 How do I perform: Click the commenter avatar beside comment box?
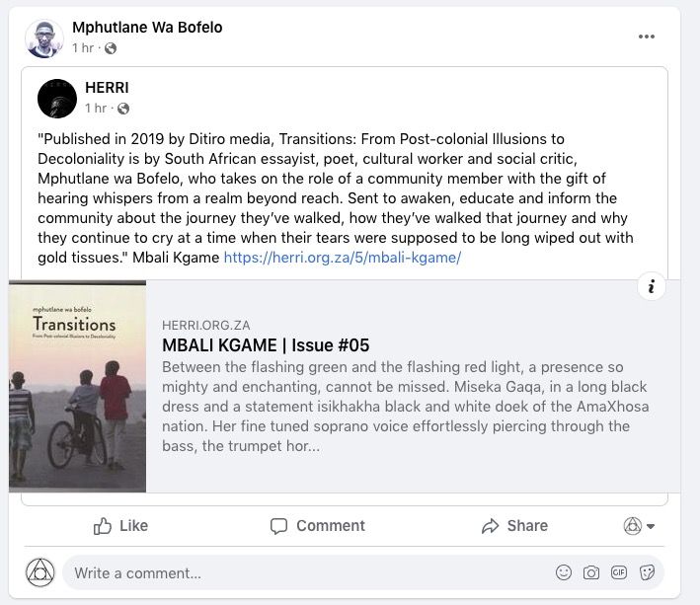pos(39,572)
